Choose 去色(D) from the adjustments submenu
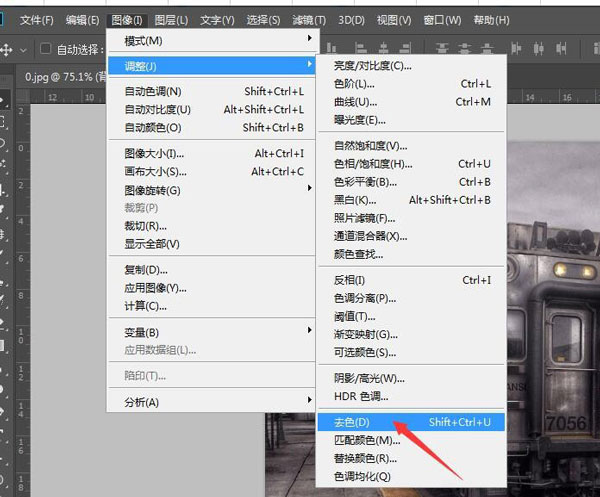Image resolution: width=600 pixels, height=497 pixels. click(x=411, y=422)
